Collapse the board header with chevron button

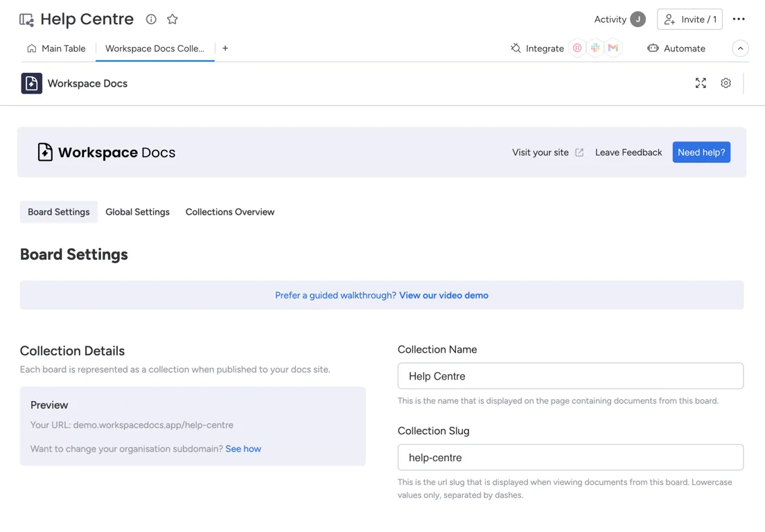[740, 48]
